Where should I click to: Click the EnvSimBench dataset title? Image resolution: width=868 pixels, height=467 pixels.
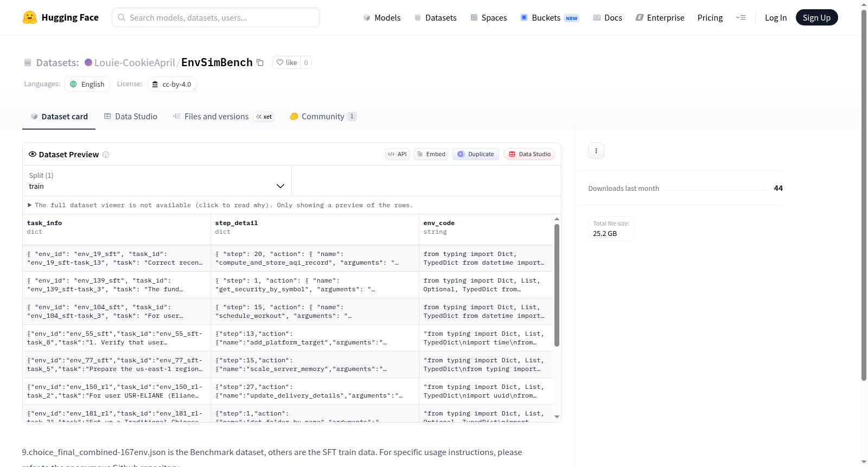tap(217, 62)
